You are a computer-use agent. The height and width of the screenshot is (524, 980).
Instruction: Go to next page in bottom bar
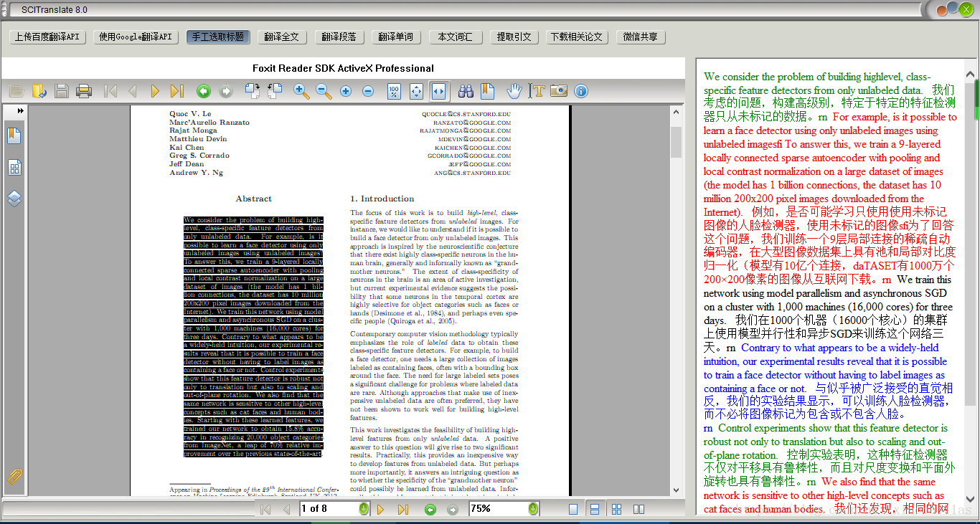point(381,509)
